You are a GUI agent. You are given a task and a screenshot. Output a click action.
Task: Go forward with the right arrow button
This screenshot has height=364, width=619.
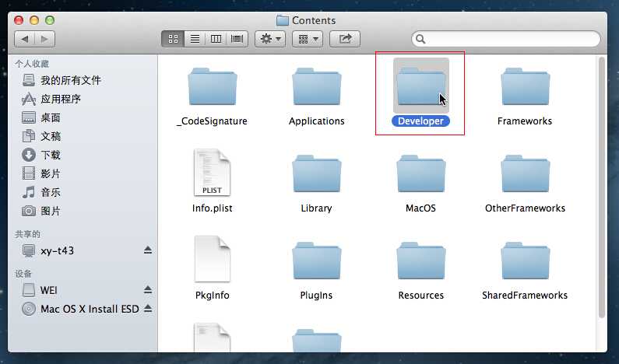point(44,39)
